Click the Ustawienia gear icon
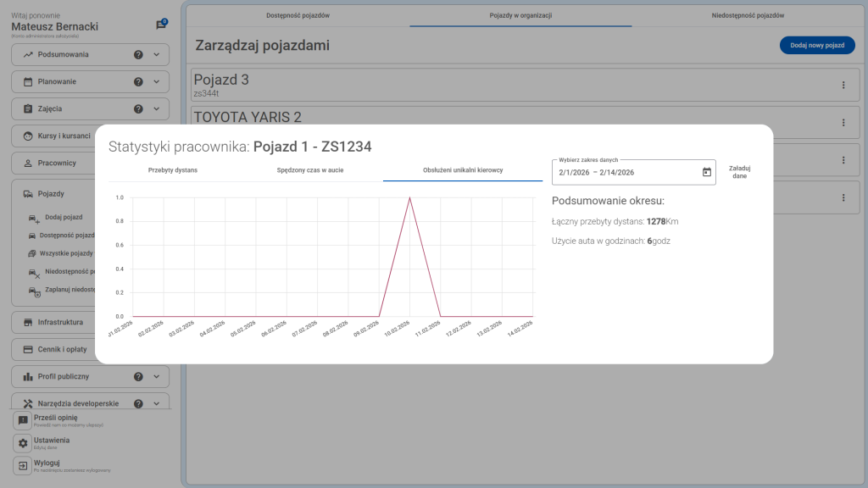 tap(24, 443)
